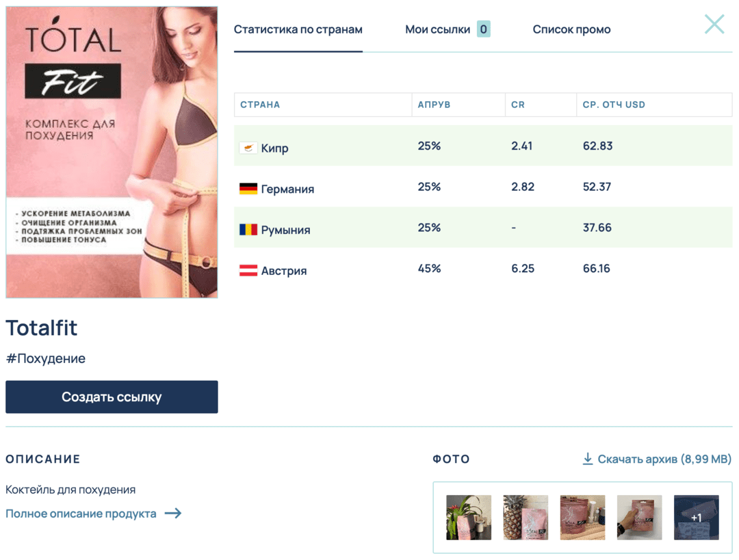Select the Румыния country name
Screen dimensions: 739x560
(285, 230)
